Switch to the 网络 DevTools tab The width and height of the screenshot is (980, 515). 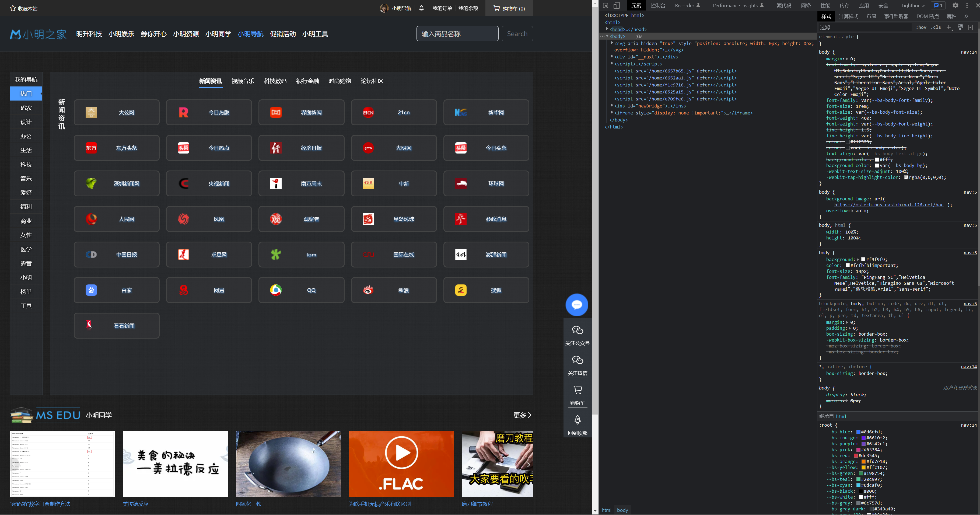(x=805, y=5)
